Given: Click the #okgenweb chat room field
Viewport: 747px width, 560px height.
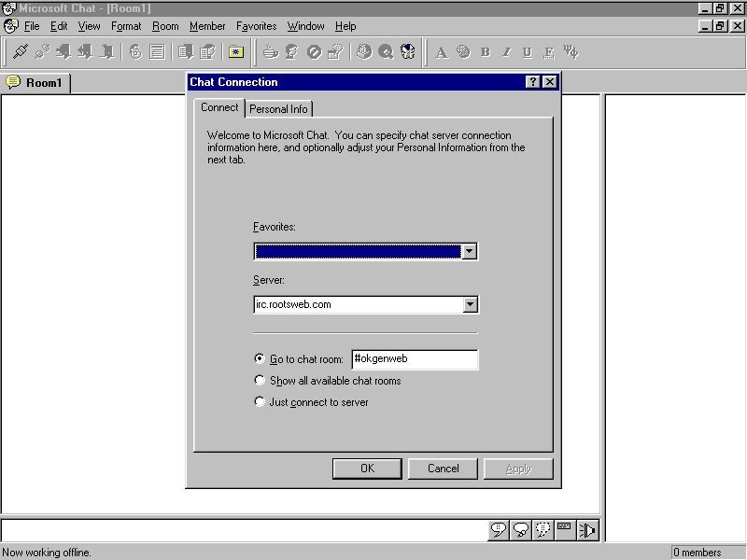Looking at the screenshot, I should point(415,359).
